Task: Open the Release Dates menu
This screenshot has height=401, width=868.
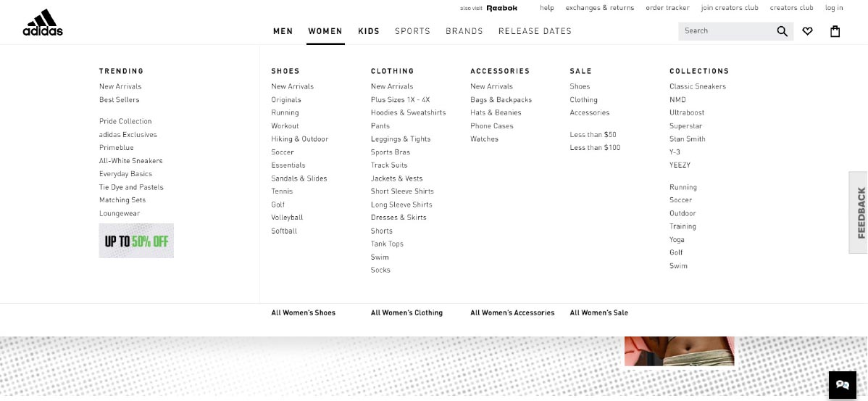Action: (x=535, y=31)
